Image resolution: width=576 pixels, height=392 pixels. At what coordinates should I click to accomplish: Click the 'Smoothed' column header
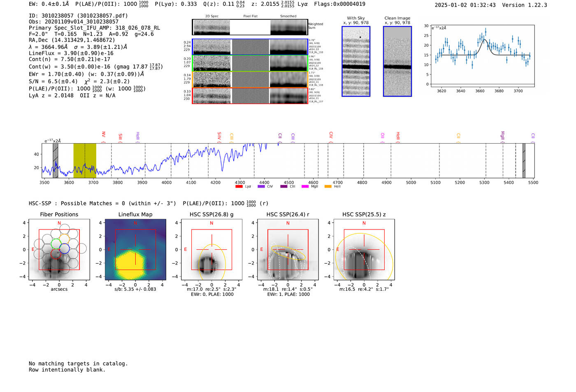coord(288,16)
